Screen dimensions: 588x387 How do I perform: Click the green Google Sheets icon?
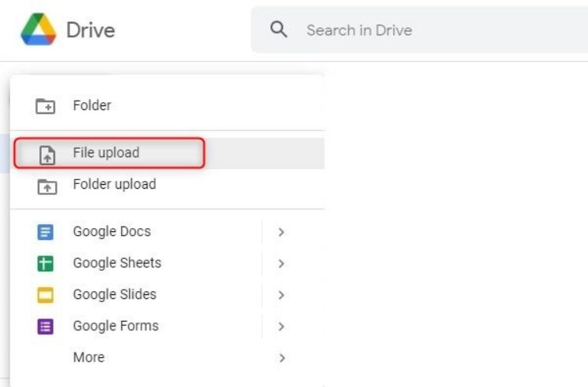(x=46, y=264)
